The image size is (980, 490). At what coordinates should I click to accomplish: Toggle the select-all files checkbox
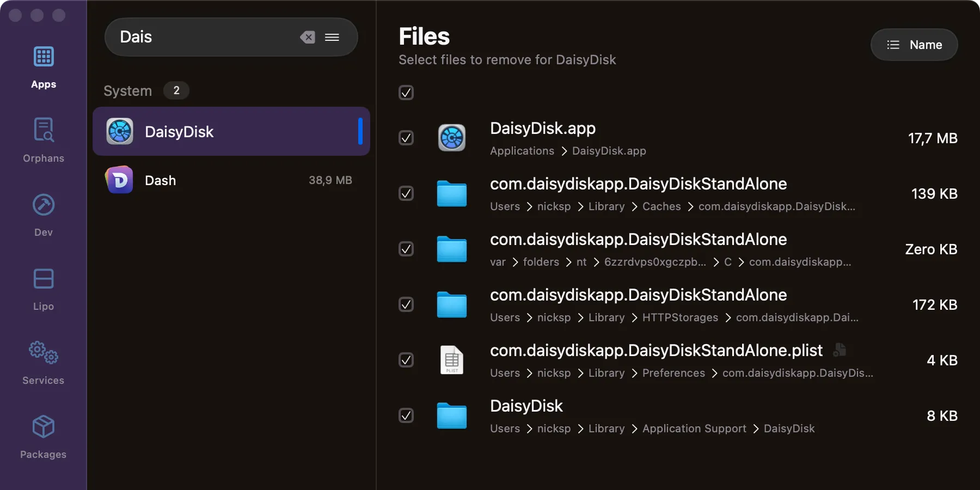tap(406, 93)
